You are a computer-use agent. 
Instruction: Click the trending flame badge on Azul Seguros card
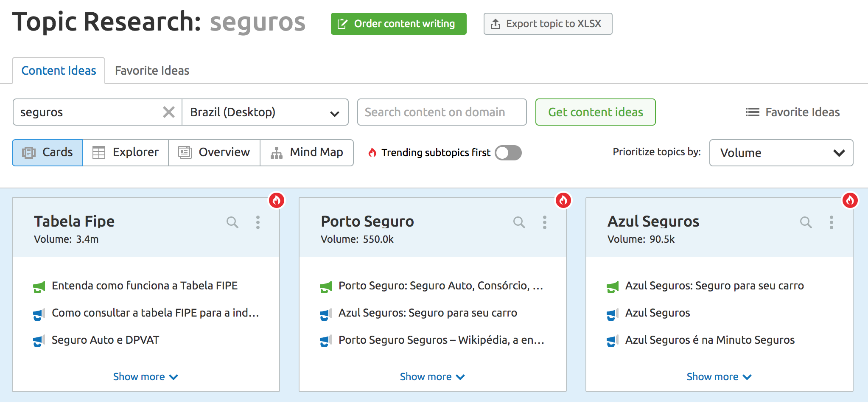(850, 200)
